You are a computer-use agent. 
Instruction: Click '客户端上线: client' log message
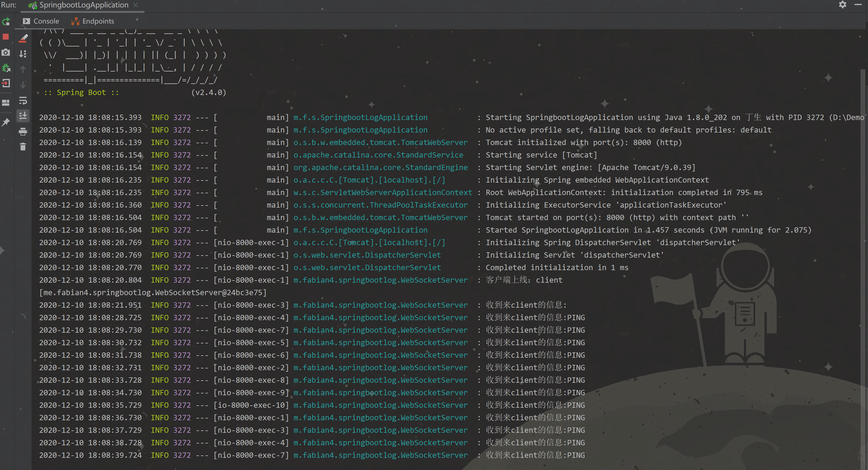[x=524, y=280]
